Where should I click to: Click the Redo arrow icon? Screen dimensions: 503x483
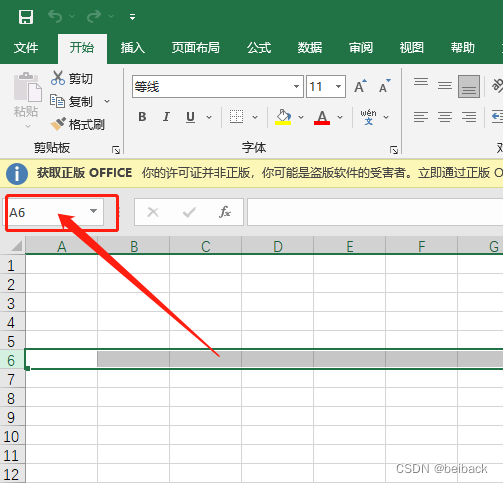coord(94,16)
